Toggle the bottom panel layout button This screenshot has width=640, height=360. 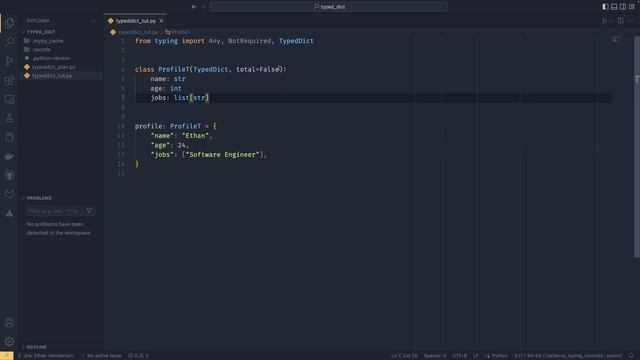(x=614, y=7)
